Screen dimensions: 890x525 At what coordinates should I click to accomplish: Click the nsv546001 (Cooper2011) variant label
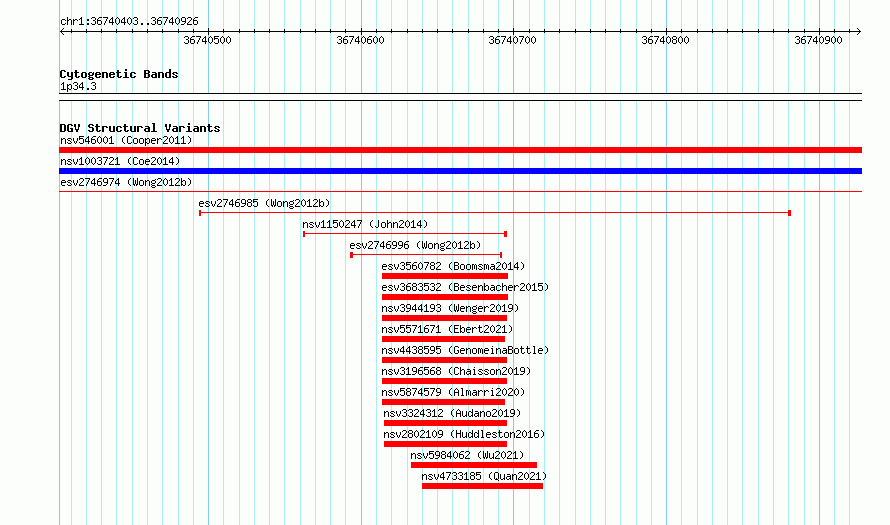coord(126,140)
